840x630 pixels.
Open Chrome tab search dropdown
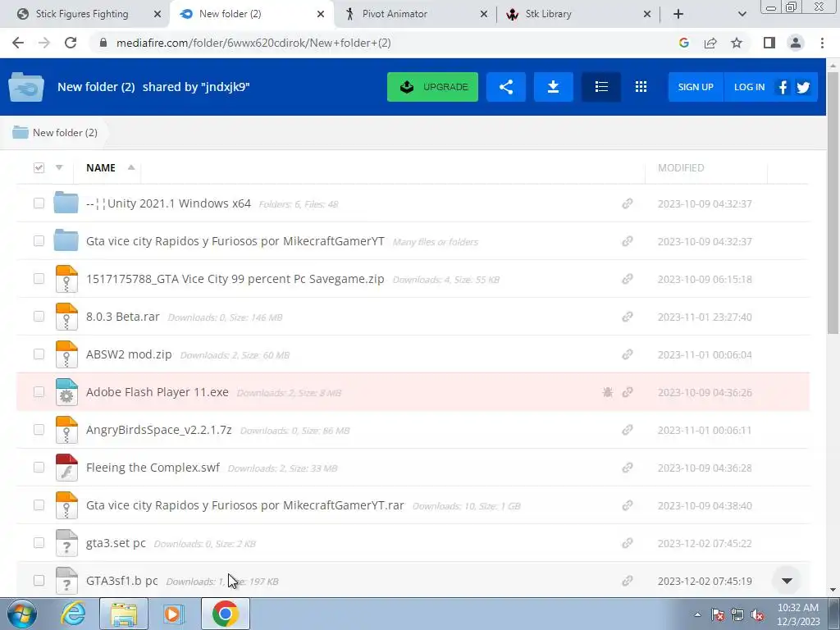point(742,14)
